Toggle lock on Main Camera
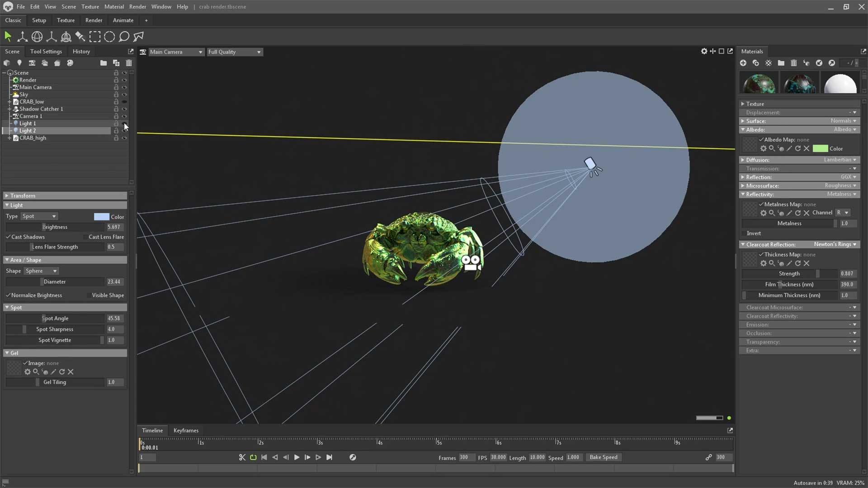Viewport: 868px width, 488px height. (116, 87)
